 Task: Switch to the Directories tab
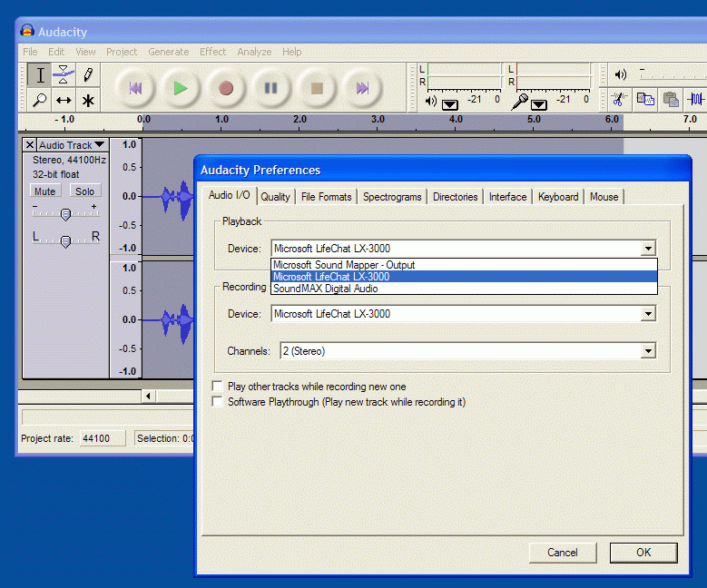[456, 197]
